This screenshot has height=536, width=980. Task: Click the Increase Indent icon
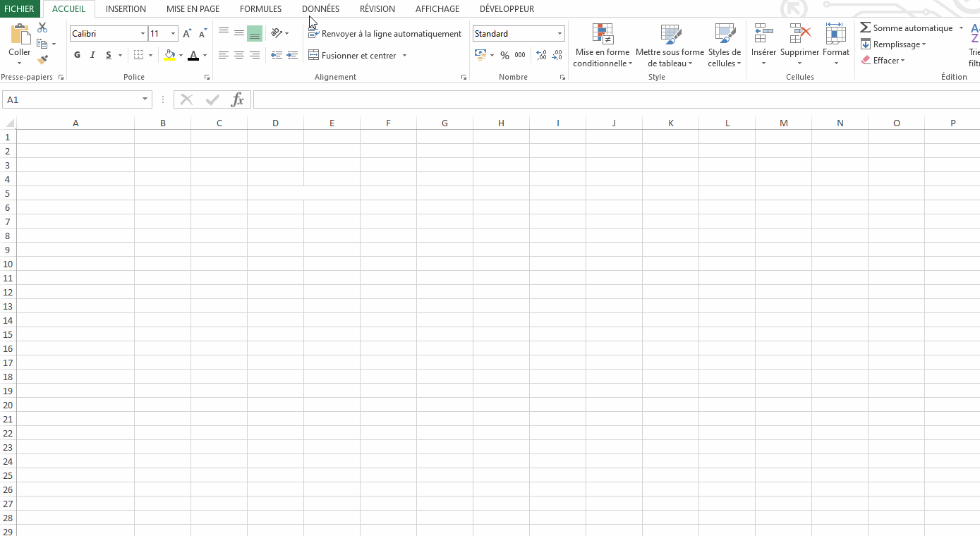292,55
